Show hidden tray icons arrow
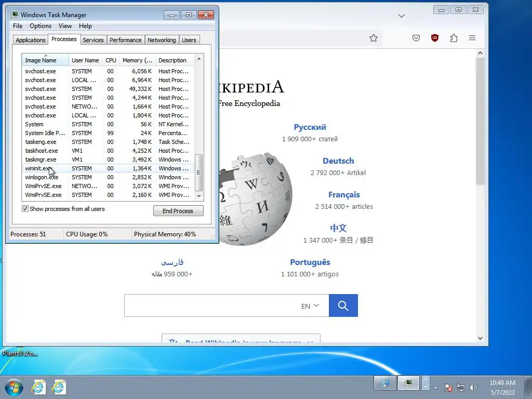 pos(436,388)
